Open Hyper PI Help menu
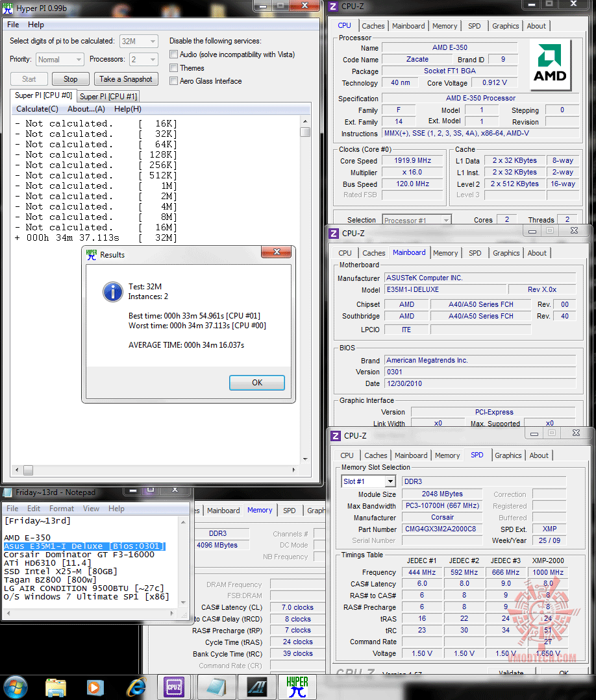Image resolution: width=596 pixels, height=700 pixels. coord(36,25)
